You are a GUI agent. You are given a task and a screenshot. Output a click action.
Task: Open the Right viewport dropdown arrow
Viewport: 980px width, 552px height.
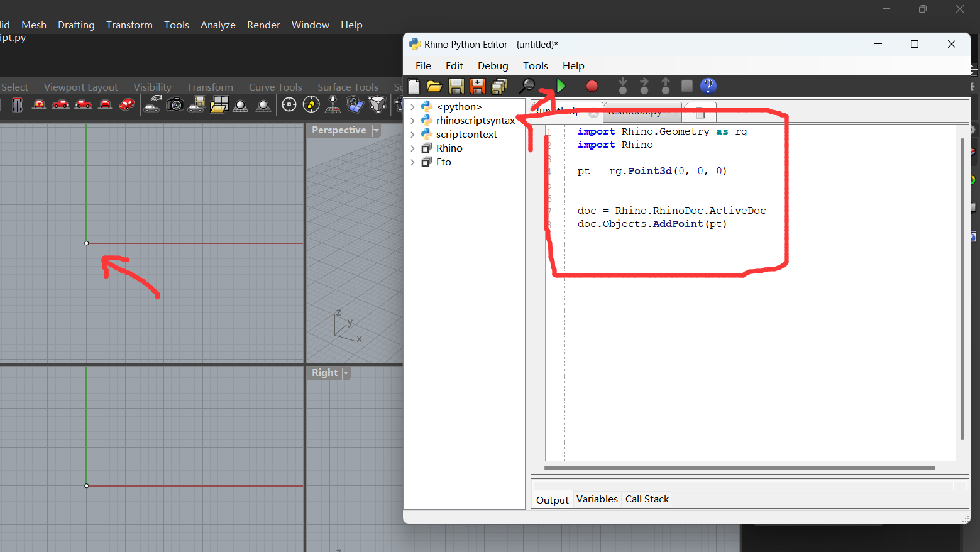(345, 373)
